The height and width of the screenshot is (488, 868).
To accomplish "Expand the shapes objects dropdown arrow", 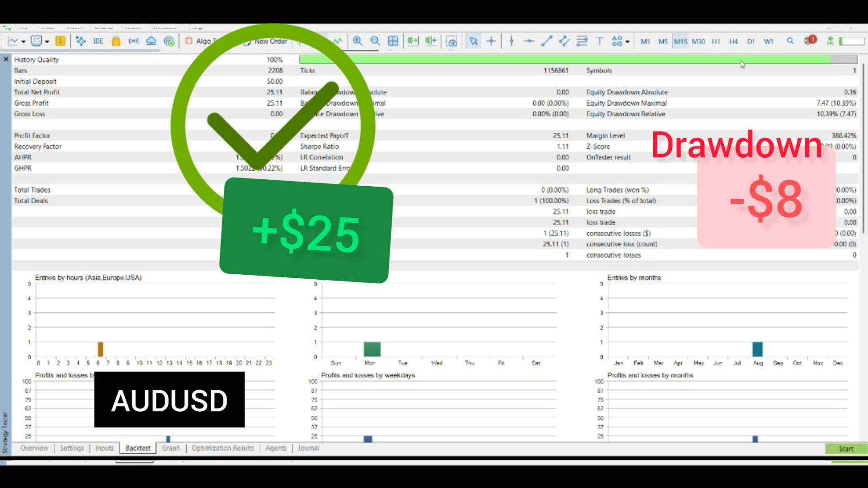I will (627, 42).
